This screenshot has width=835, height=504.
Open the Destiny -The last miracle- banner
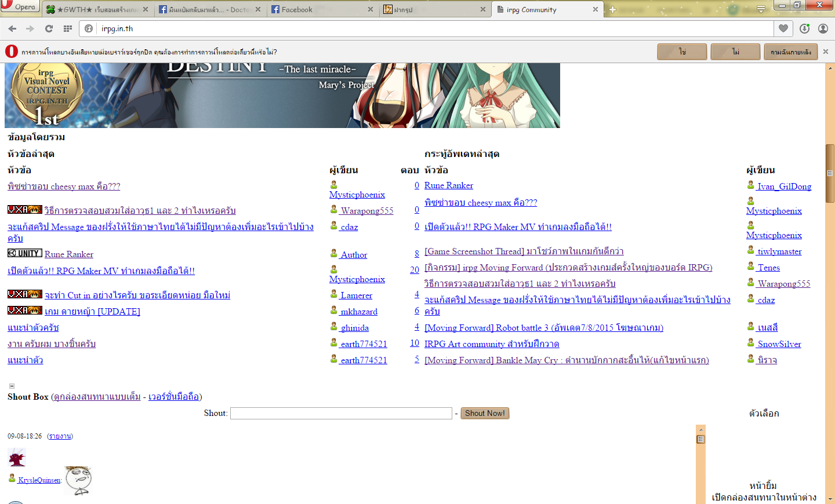(x=282, y=95)
